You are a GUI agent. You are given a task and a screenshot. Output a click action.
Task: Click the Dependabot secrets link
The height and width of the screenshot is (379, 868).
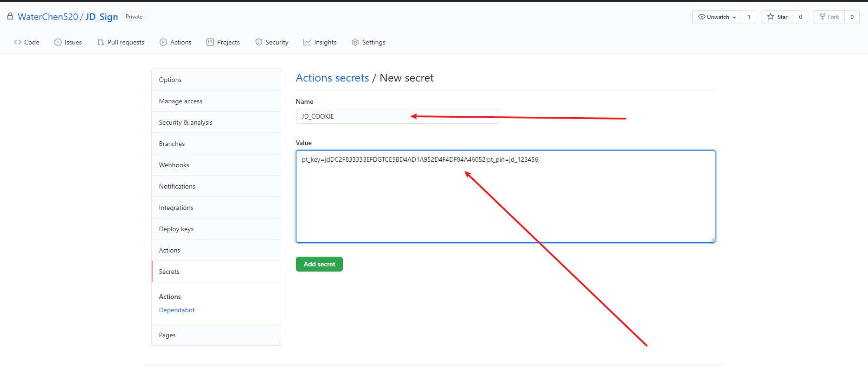tap(177, 310)
